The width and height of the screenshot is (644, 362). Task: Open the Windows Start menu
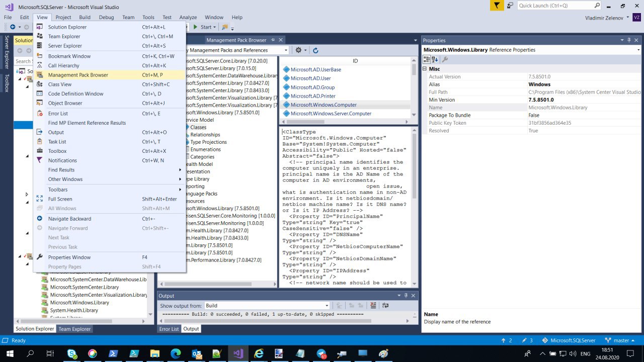10,353
